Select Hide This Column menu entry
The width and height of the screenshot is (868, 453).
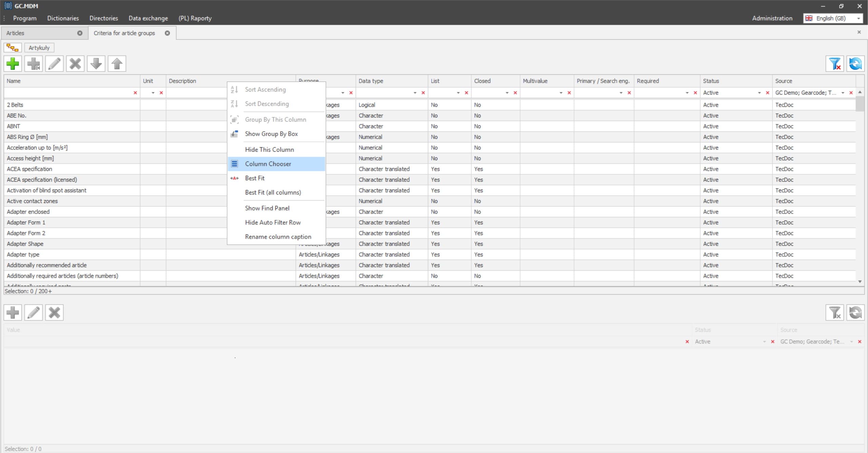pos(276,150)
